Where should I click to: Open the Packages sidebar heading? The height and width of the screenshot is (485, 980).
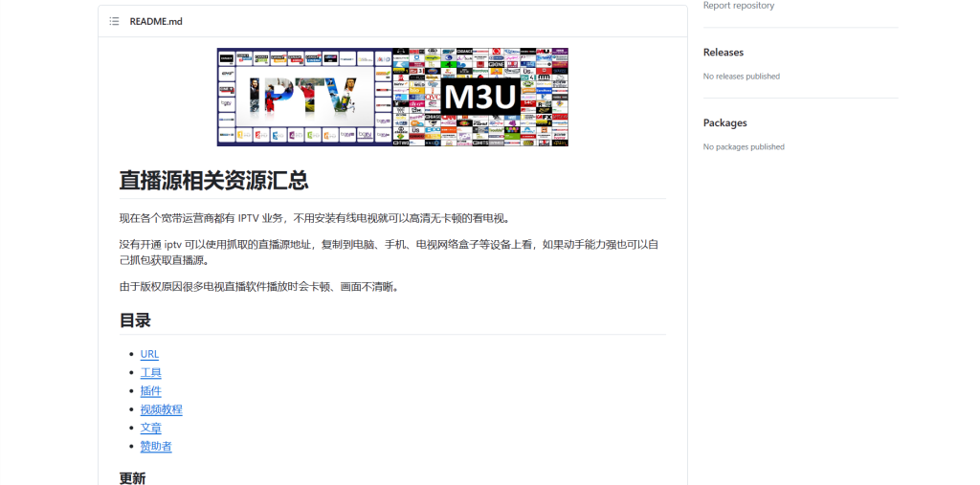(725, 123)
